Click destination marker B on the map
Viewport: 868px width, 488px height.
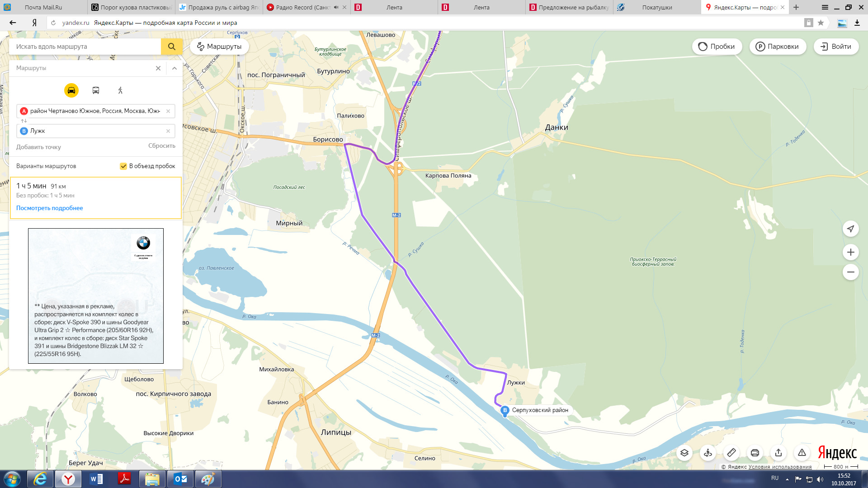[505, 411]
